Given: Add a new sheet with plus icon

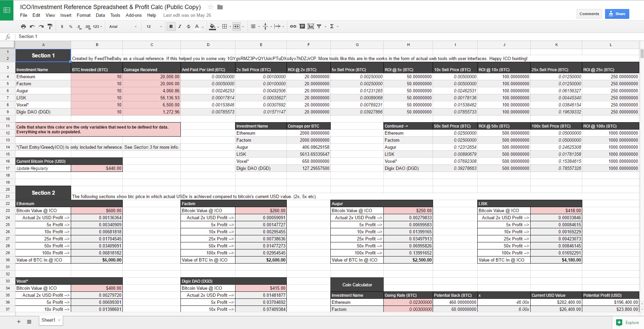Looking at the screenshot, I should point(19,322).
